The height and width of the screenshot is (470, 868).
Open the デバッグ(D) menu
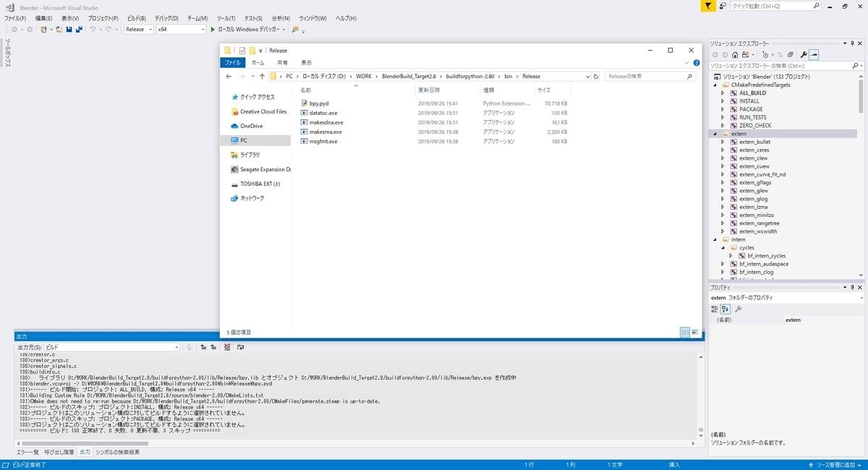168,18
